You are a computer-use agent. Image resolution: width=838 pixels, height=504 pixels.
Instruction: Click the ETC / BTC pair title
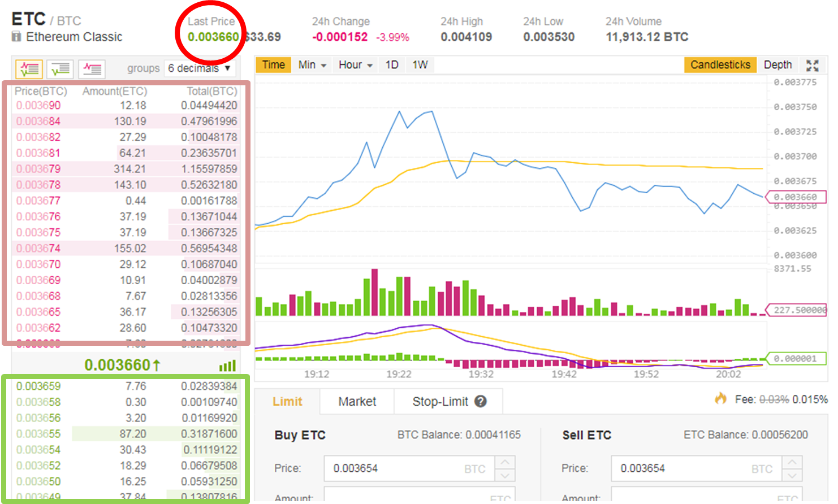46,19
